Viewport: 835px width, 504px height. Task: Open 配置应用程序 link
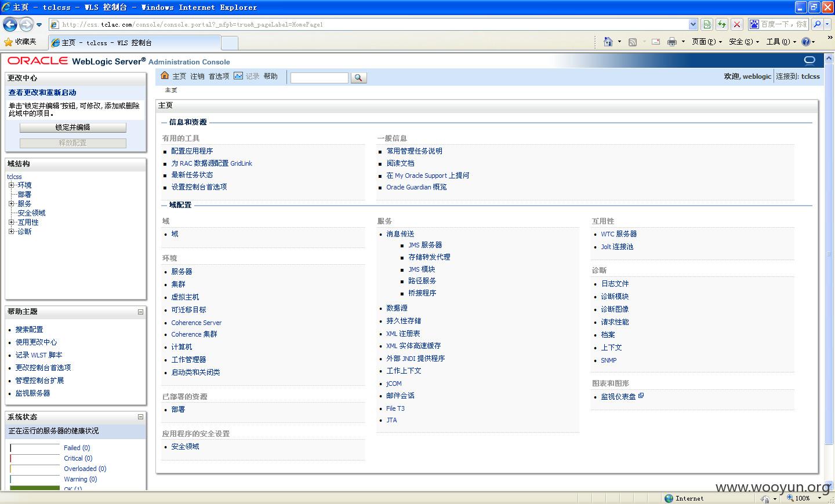click(192, 151)
